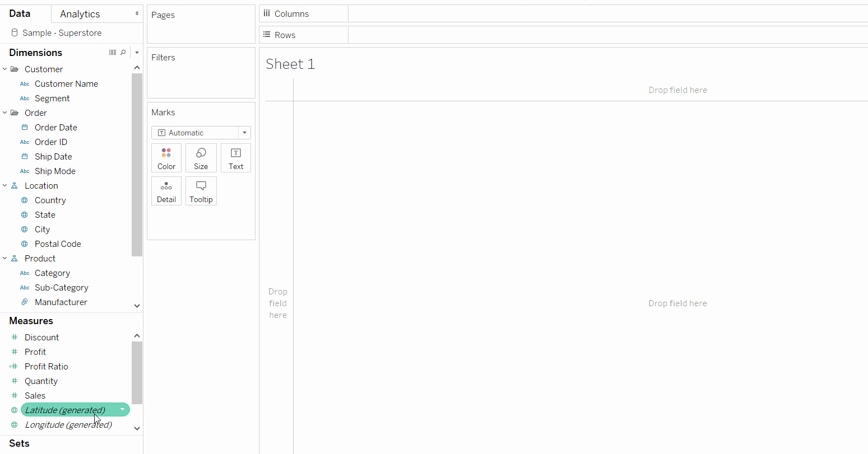Select the Ship Date field
Screen dimensions: 868x454
pyautogui.click(x=53, y=157)
